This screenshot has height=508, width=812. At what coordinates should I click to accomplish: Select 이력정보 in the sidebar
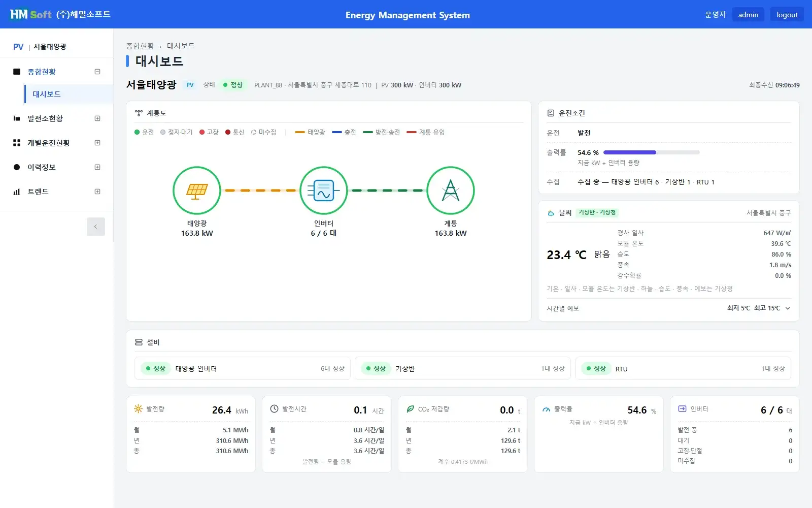coord(42,167)
